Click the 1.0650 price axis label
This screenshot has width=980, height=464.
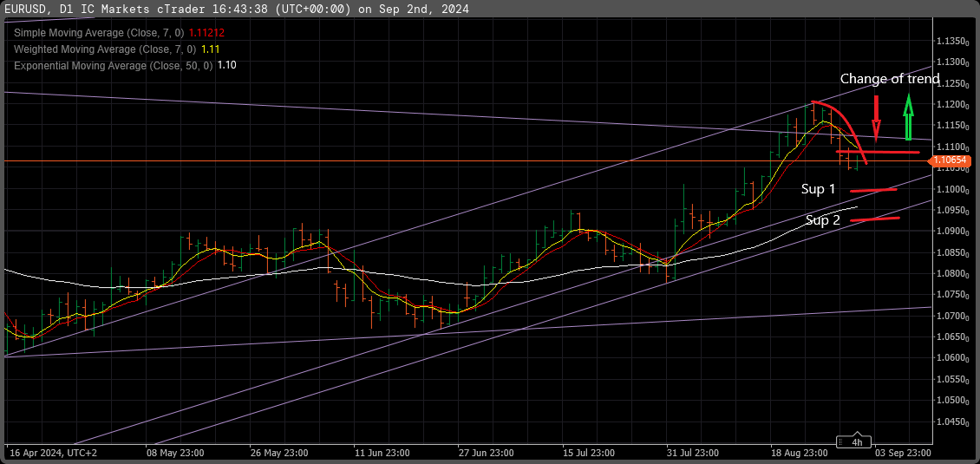pyautogui.click(x=951, y=337)
